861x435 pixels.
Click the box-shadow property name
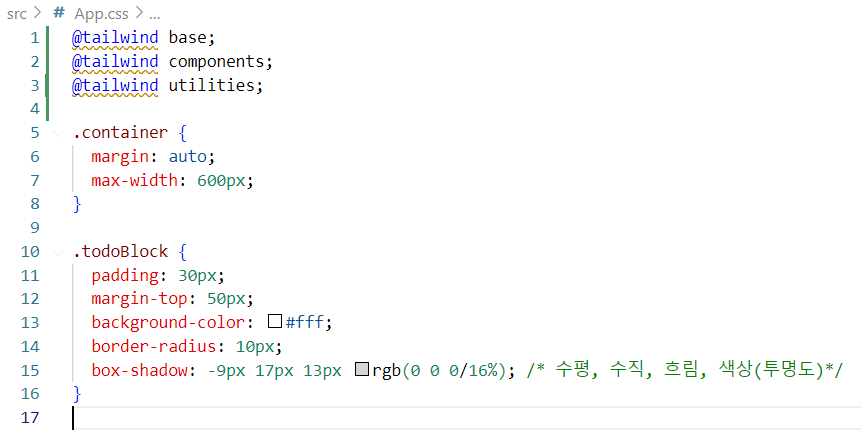pos(139,370)
